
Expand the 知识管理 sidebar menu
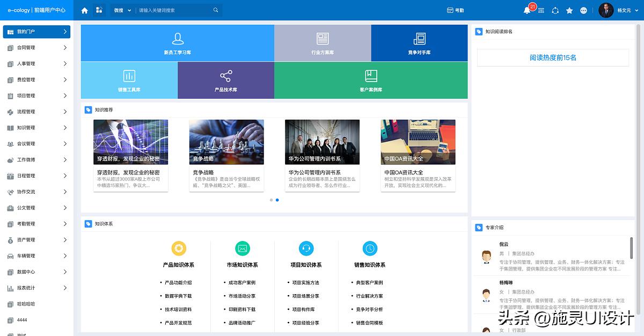pyautogui.click(x=36, y=128)
